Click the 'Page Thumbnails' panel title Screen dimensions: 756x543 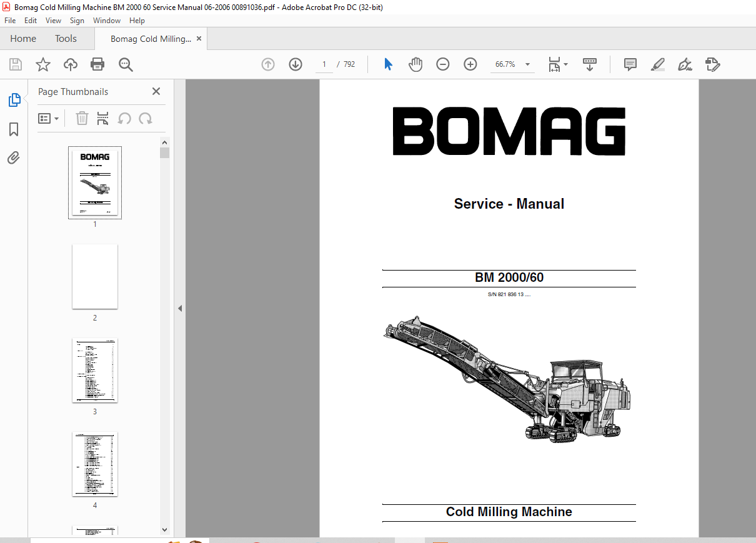(x=73, y=91)
